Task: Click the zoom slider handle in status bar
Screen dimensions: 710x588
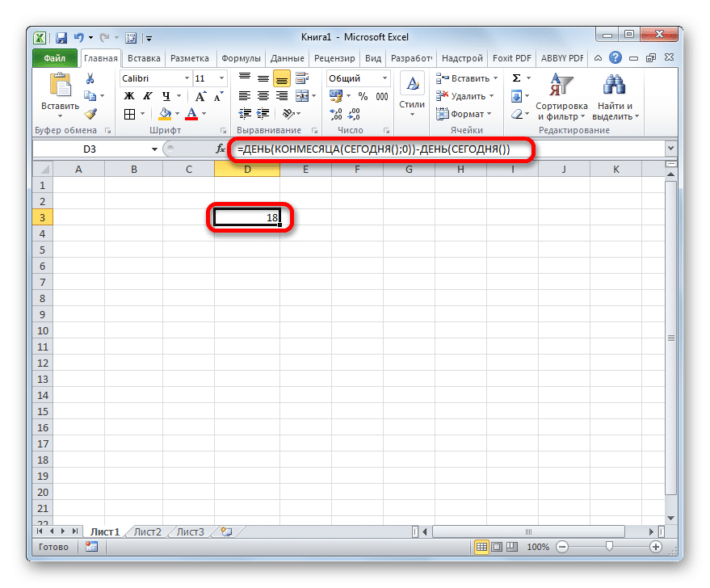Action: tap(609, 546)
